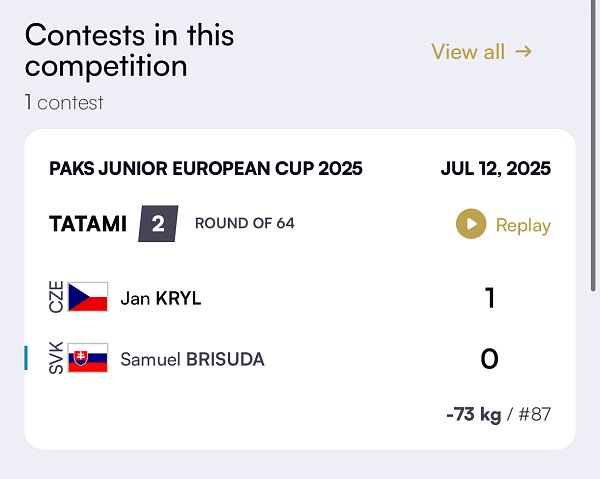Click the Tatami 2 number badge

click(x=158, y=224)
